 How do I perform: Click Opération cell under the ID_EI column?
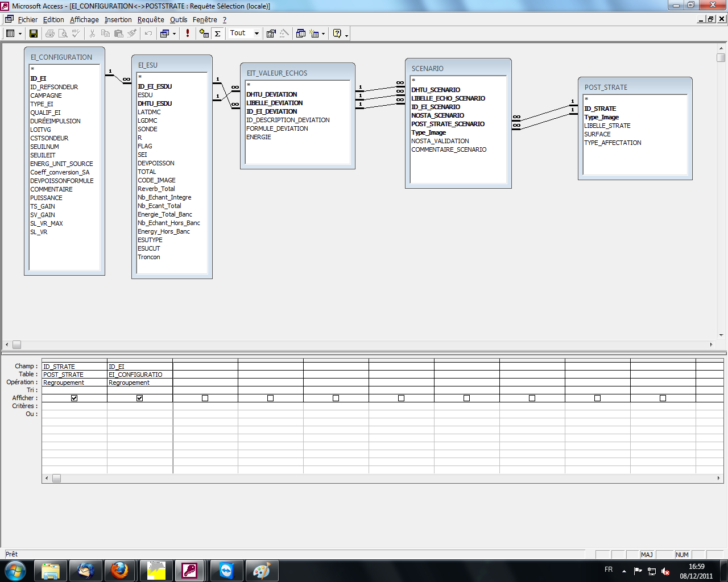[140, 383]
